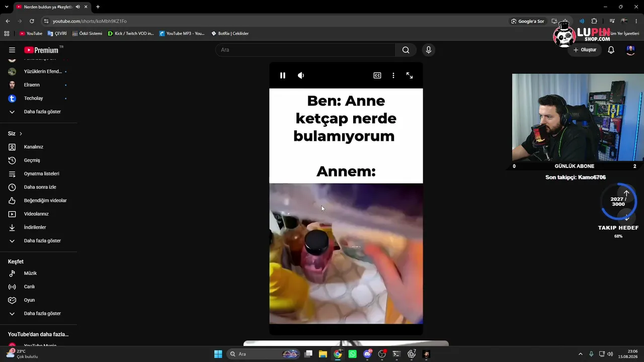Open the ÇEVİRİ bookmark
This screenshot has width=644, height=362.
[57, 33]
